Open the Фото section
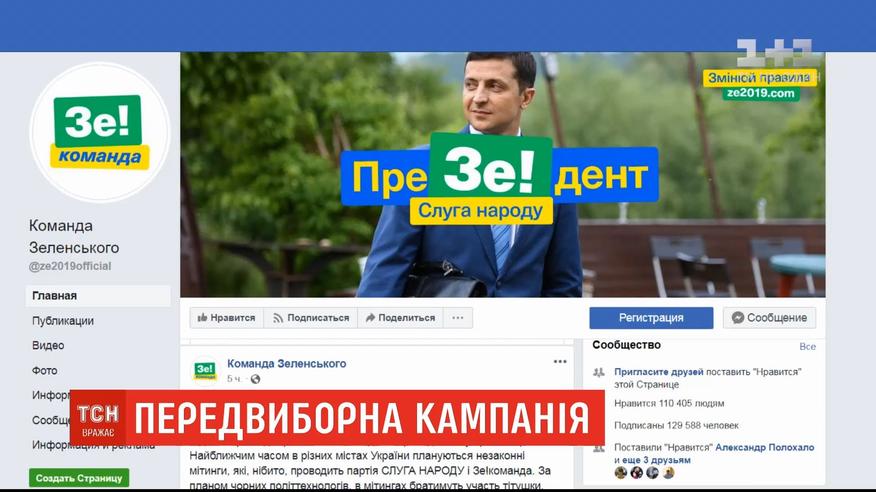The width and height of the screenshot is (876, 492). coord(45,370)
